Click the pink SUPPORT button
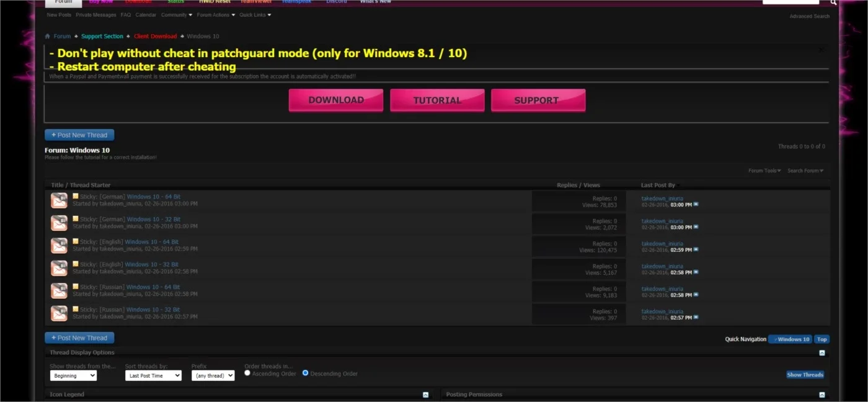The image size is (868, 402). coord(538,100)
